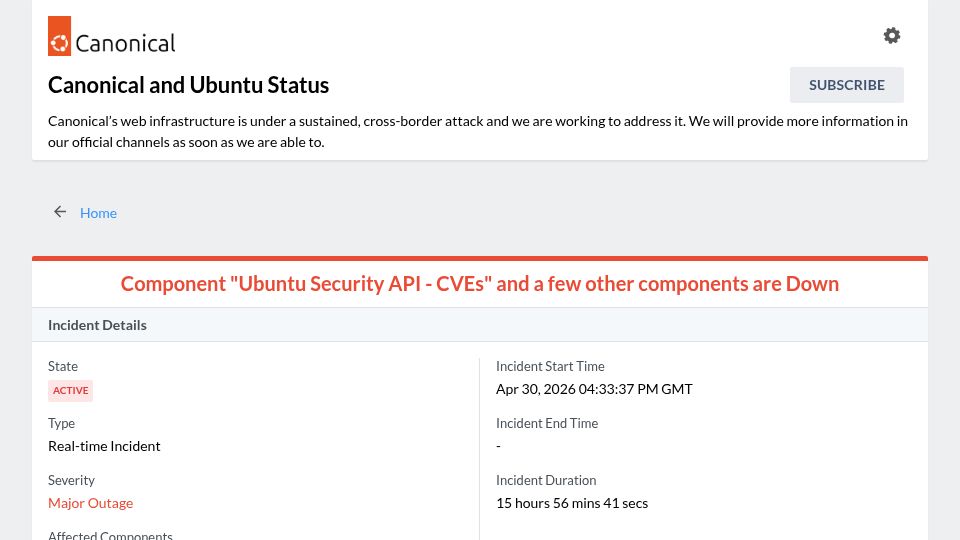Click the Incident End Time label

(x=547, y=423)
